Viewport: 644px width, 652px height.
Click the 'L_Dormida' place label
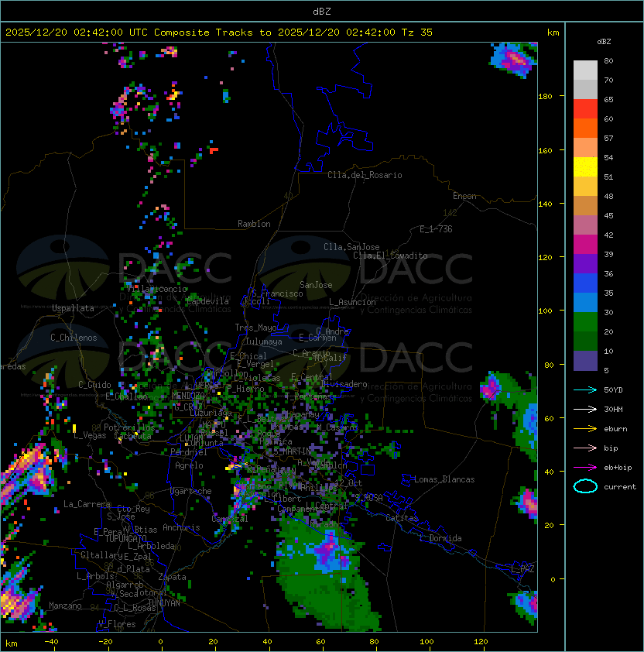point(440,538)
